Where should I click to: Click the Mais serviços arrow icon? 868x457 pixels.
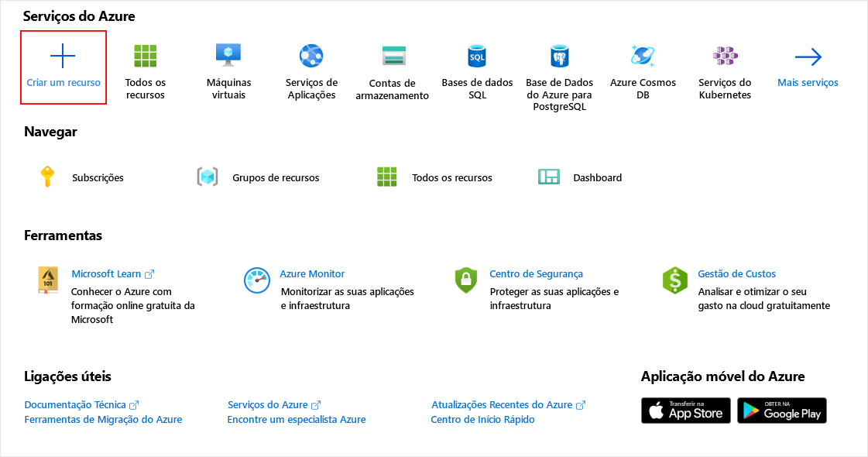tap(808, 57)
